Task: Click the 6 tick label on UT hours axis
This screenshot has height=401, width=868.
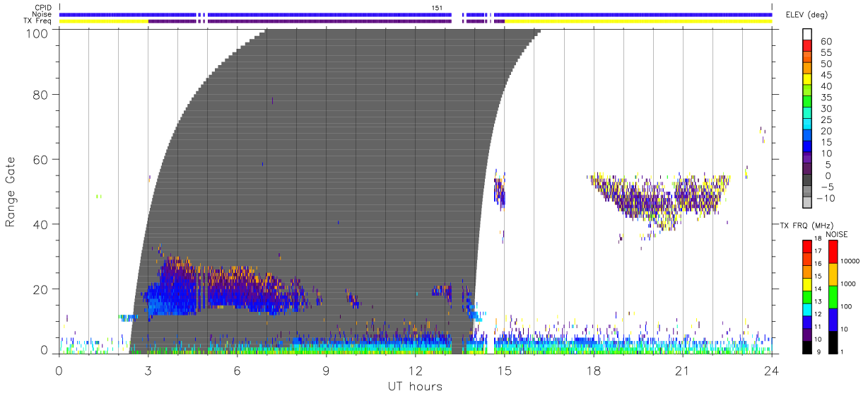Action: [x=237, y=371]
